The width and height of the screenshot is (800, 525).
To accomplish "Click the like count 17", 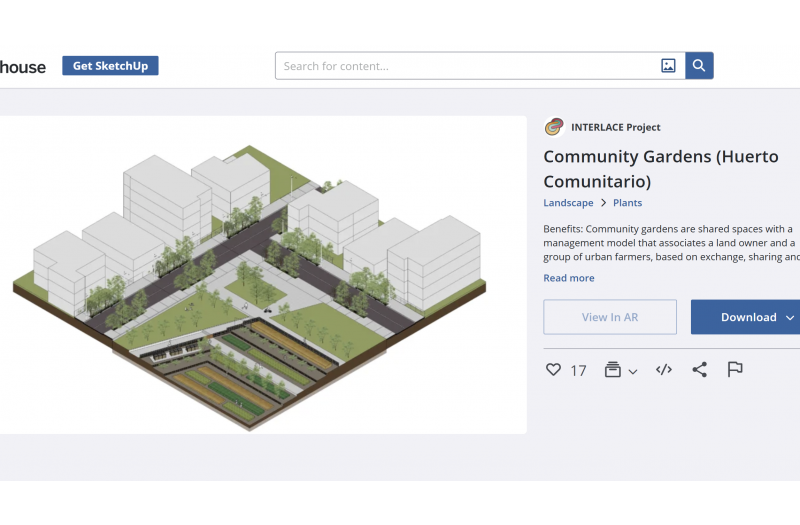I will (x=578, y=370).
